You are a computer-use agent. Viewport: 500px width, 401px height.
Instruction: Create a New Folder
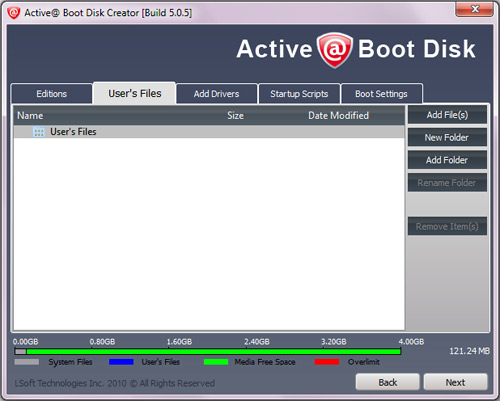[x=447, y=137]
